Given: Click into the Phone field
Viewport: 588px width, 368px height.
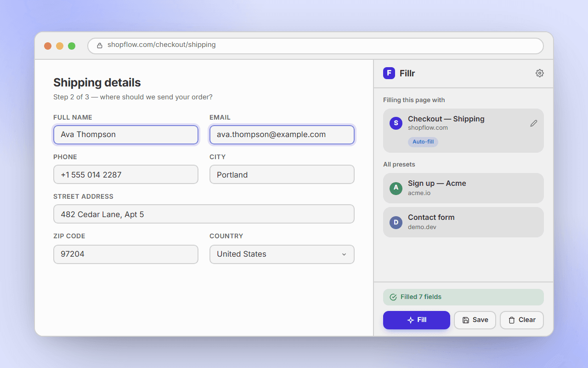Looking at the screenshot, I should [x=126, y=174].
